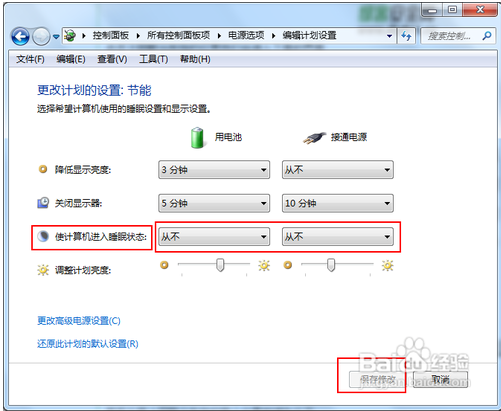
Task: Click 还原此计划的默认设置(R) link
Action: pos(88,344)
